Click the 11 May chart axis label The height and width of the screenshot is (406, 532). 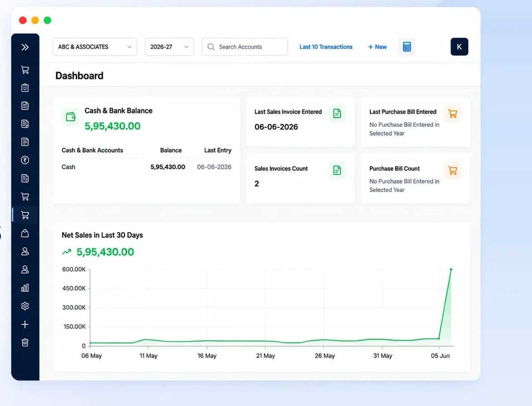[x=149, y=356]
